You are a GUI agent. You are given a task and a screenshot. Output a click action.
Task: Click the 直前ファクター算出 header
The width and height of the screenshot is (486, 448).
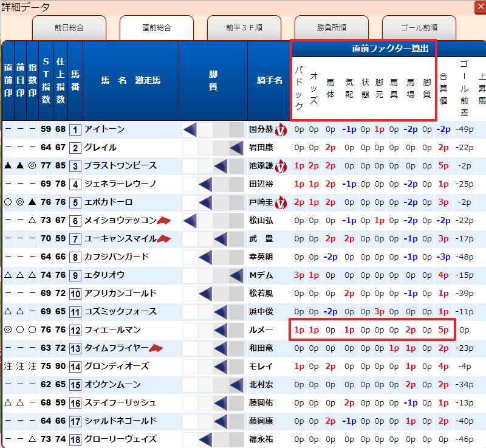tap(390, 49)
